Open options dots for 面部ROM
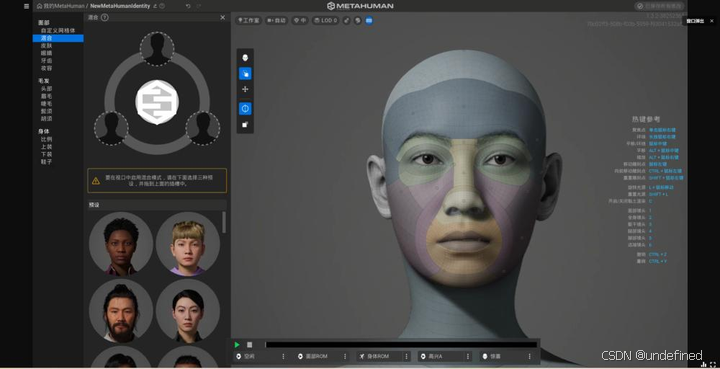This screenshot has width=720, height=369. tap(345, 356)
